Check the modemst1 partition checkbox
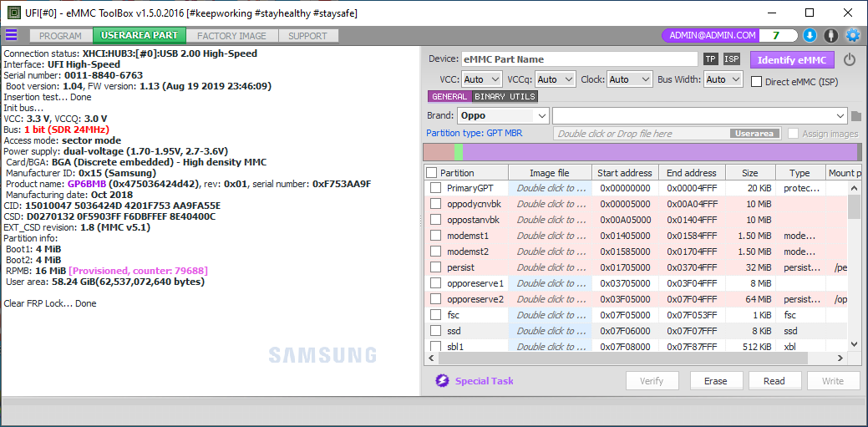Screen dimensions: 868x427 (435, 236)
